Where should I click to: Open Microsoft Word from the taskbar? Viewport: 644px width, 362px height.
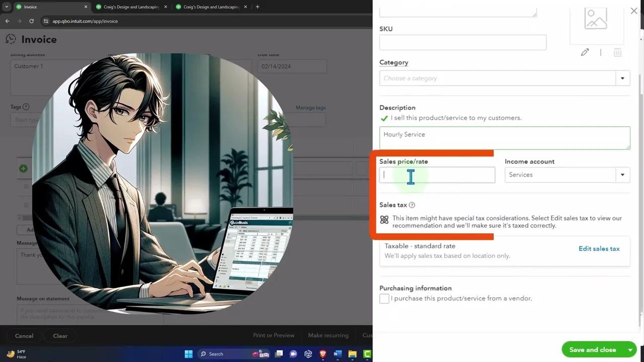coord(338,354)
